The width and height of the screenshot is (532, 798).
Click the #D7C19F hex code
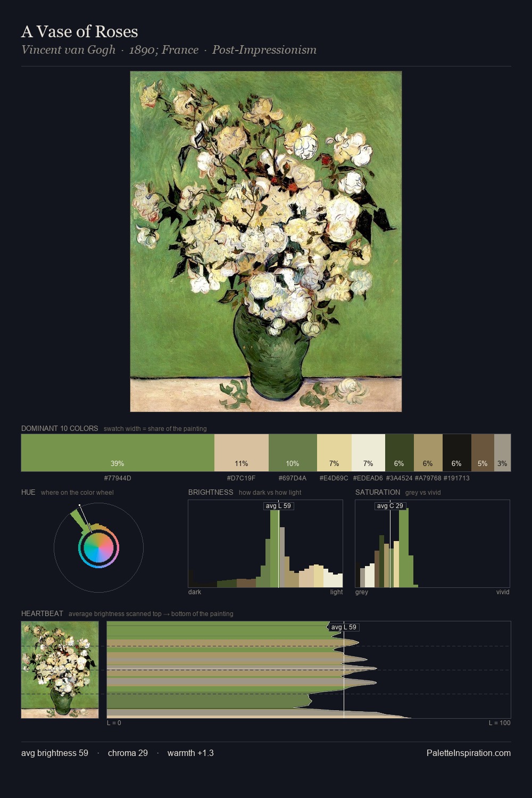click(x=242, y=478)
